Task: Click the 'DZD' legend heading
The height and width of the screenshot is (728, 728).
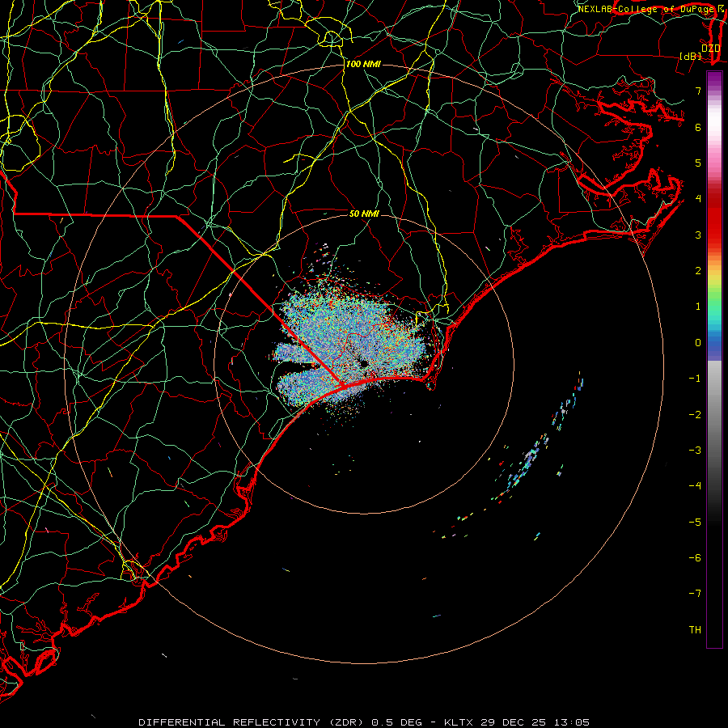Action: click(710, 49)
